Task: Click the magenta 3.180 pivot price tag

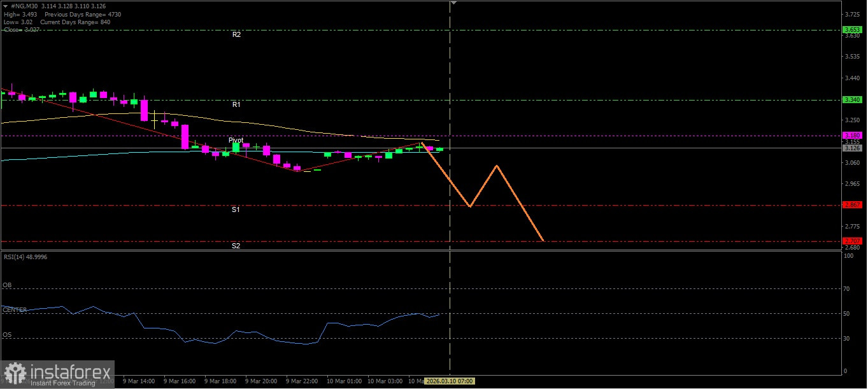Action: (x=852, y=136)
